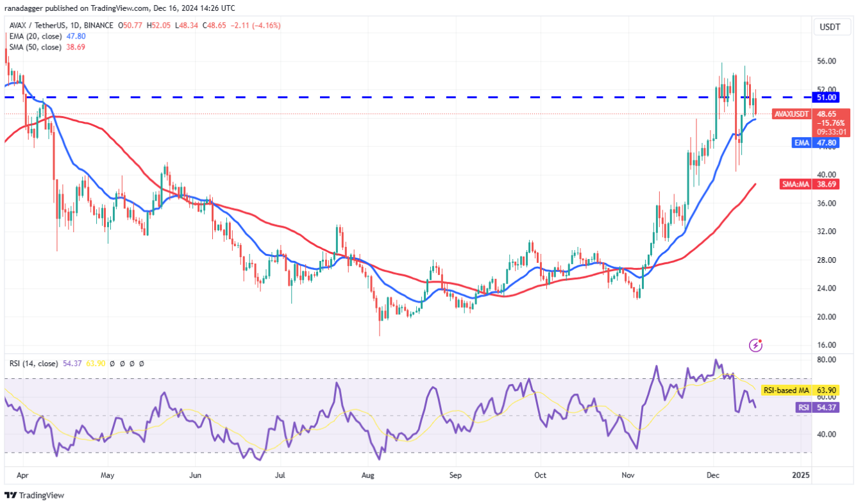The width and height of the screenshot is (858, 504).
Task: Click the open price value O50.77
Action: click(129, 26)
